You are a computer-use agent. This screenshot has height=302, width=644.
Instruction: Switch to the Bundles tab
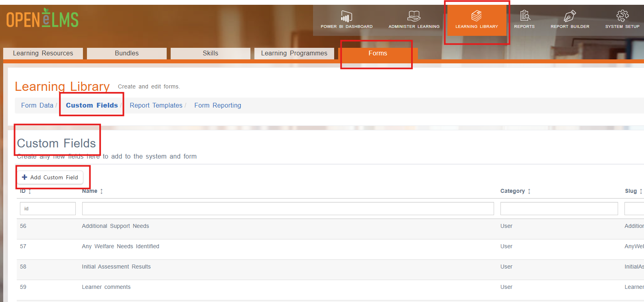coord(127,53)
